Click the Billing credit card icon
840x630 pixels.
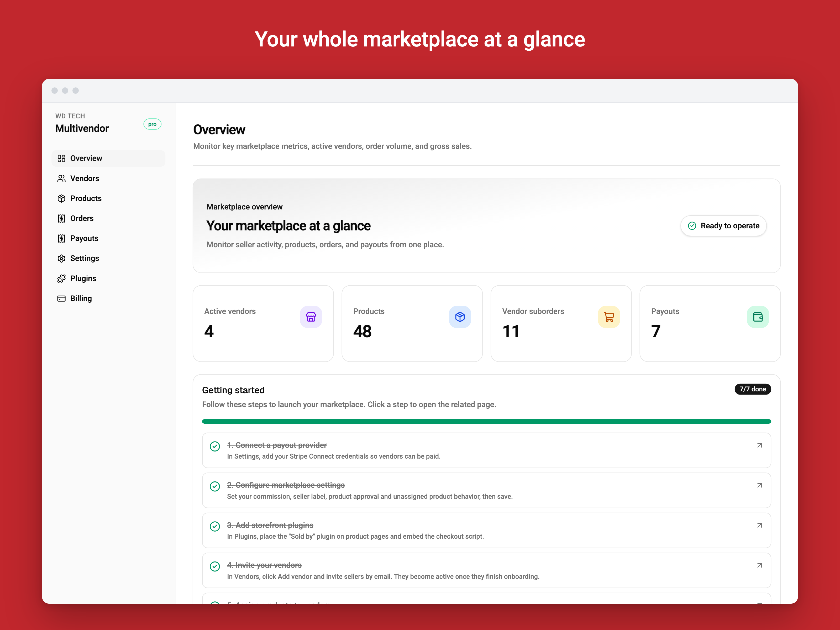(x=61, y=298)
